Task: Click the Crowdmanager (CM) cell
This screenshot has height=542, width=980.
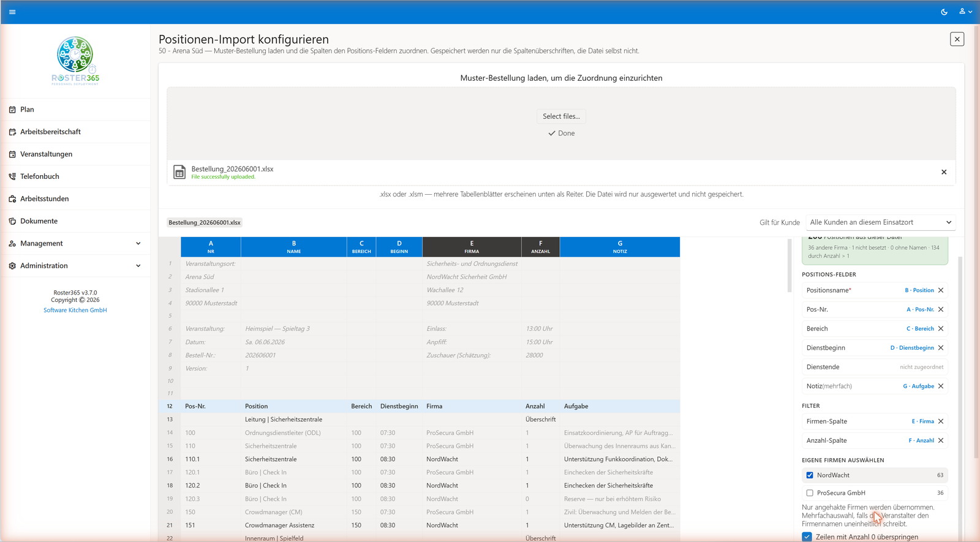Action: (294, 512)
